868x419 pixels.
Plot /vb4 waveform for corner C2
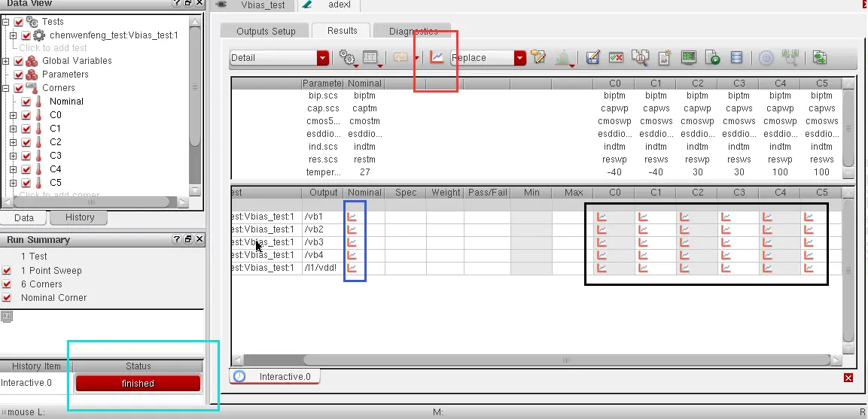pyautogui.click(x=685, y=255)
